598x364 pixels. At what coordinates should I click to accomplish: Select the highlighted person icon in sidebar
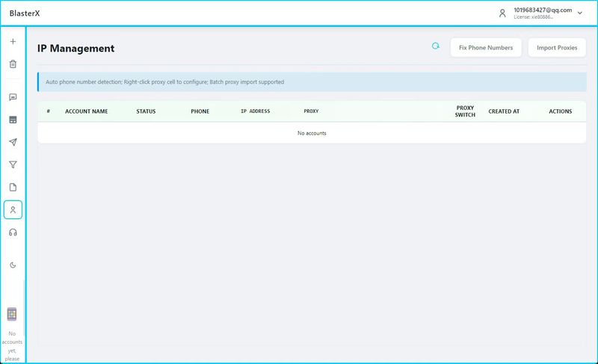click(13, 209)
